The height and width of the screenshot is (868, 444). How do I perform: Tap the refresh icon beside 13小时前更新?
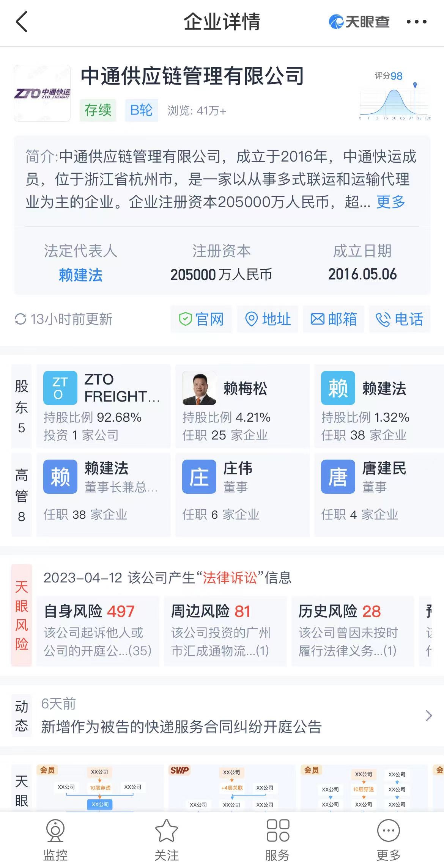pyautogui.click(x=20, y=319)
